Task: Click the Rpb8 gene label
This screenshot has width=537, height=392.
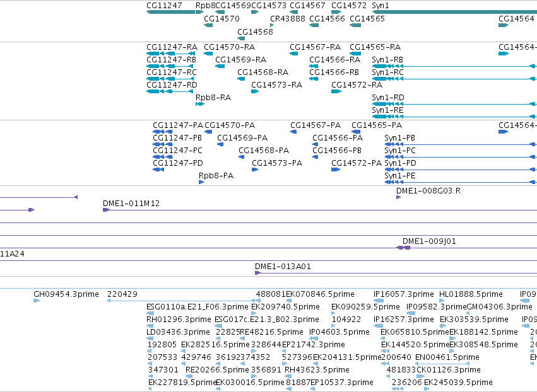Action: (206, 6)
